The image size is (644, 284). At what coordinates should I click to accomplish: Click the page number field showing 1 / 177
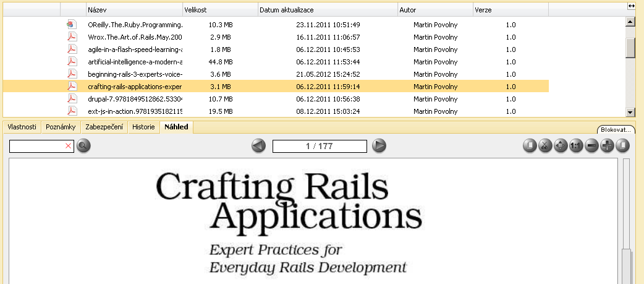pyautogui.click(x=320, y=146)
